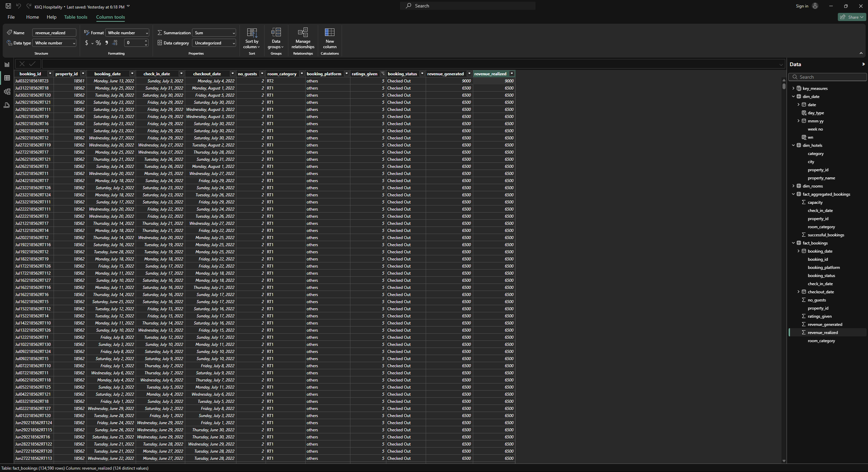The width and height of the screenshot is (868, 472).
Task: Apply percentage format with % icon
Action: (x=98, y=43)
